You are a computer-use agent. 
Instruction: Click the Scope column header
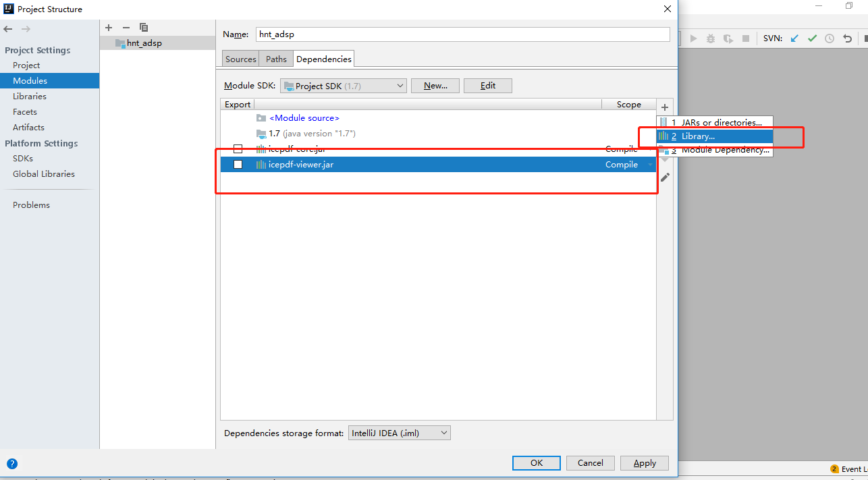pos(629,105)
